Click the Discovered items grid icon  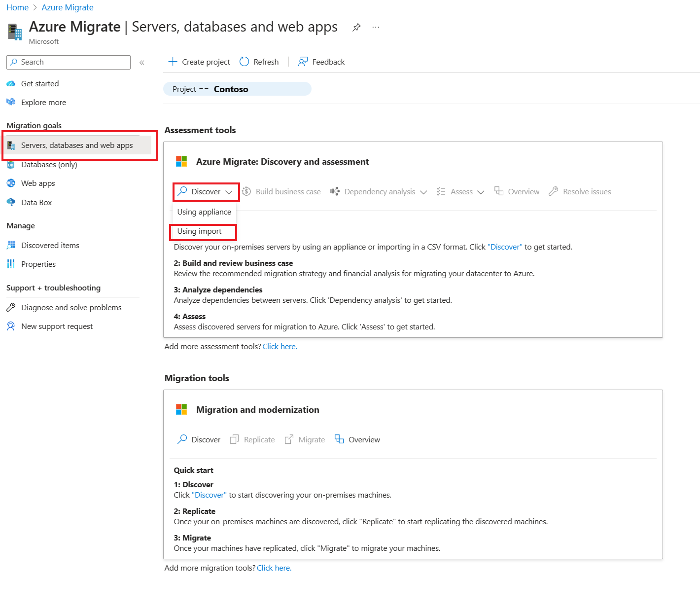[x=11, y=245]
